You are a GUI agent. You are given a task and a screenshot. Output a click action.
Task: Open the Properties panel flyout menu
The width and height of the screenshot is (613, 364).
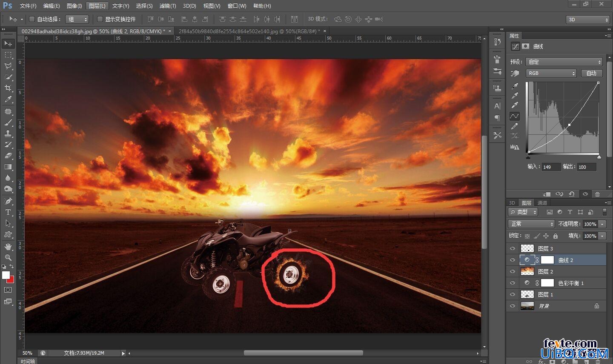[608, 36]
